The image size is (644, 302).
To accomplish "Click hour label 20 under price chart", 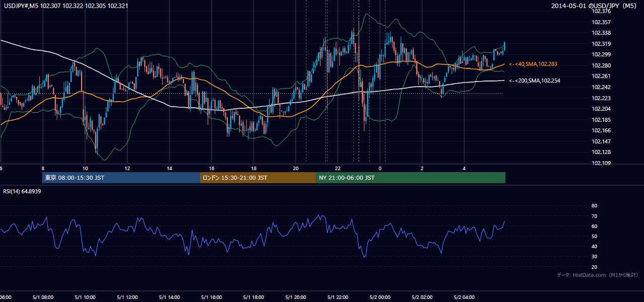I will [x=296, y=168].
